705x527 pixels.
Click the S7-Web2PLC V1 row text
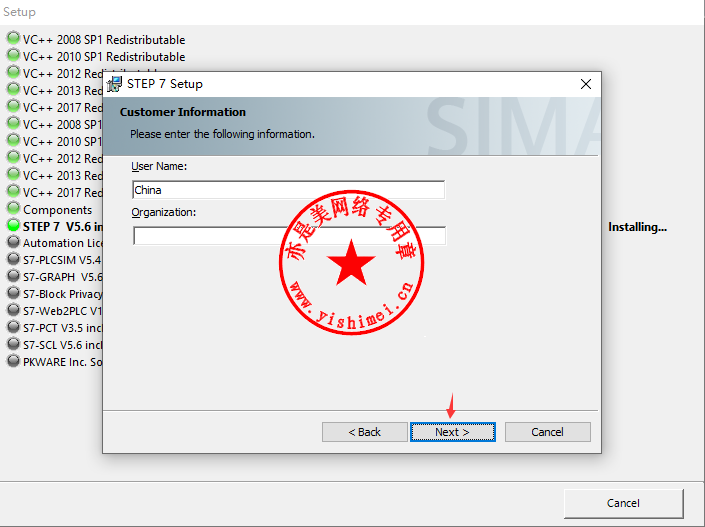pyautogui.click(x=63, y=311)
